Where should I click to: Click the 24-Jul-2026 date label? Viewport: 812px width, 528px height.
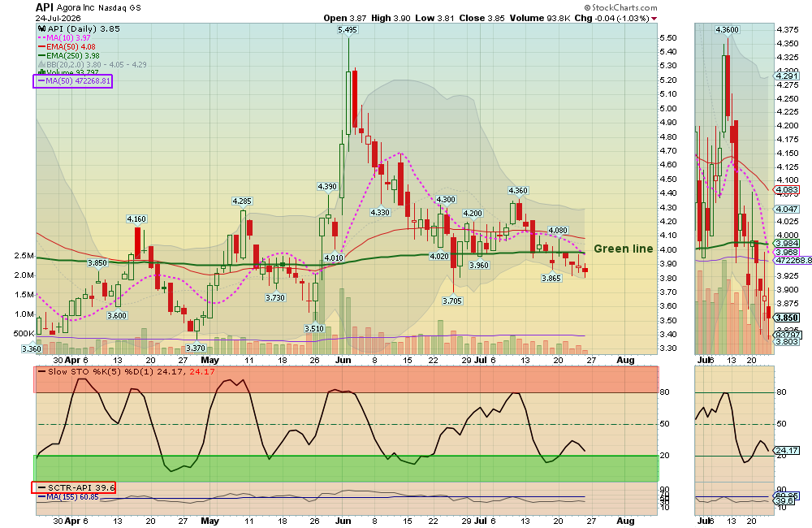(58, 18)
